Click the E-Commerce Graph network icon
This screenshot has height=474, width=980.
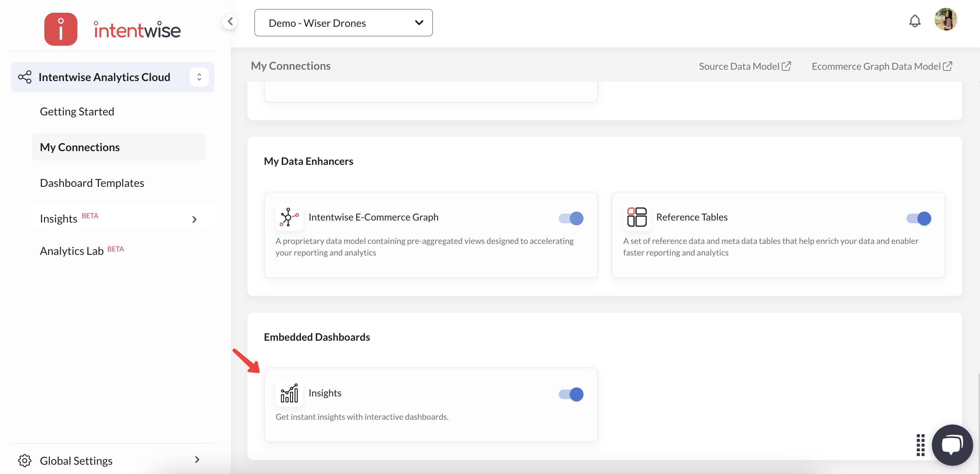289,217
